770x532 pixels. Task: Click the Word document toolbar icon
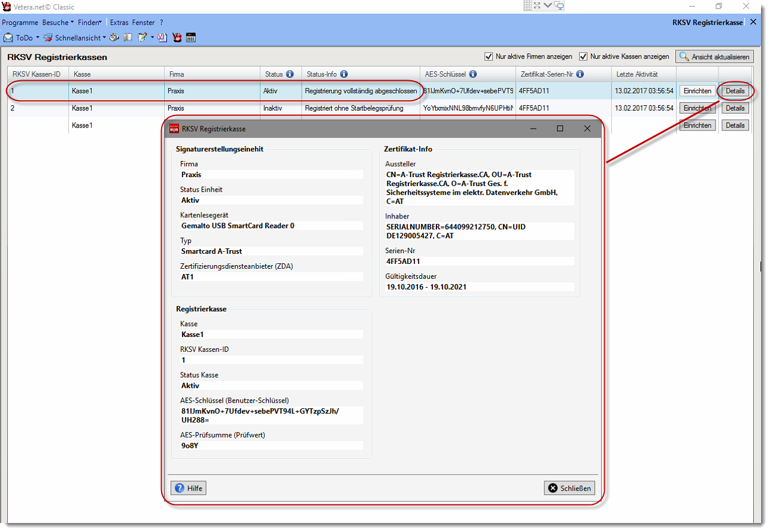point(162,38)
